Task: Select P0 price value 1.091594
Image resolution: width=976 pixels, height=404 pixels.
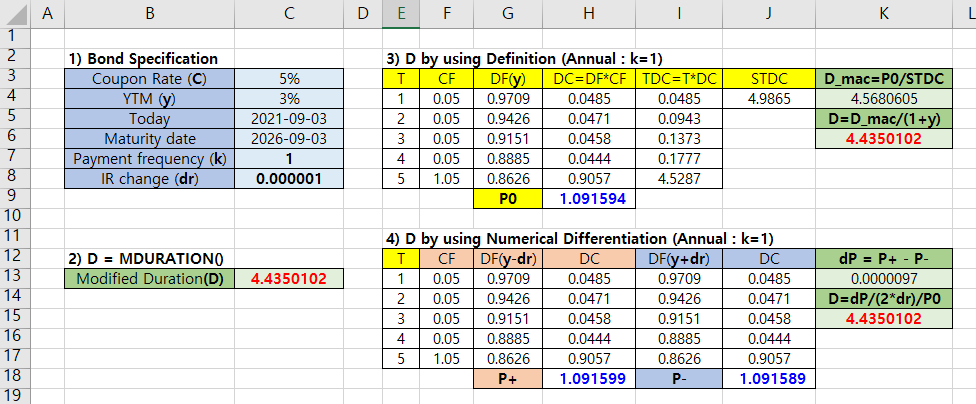Action: (589, 198)
